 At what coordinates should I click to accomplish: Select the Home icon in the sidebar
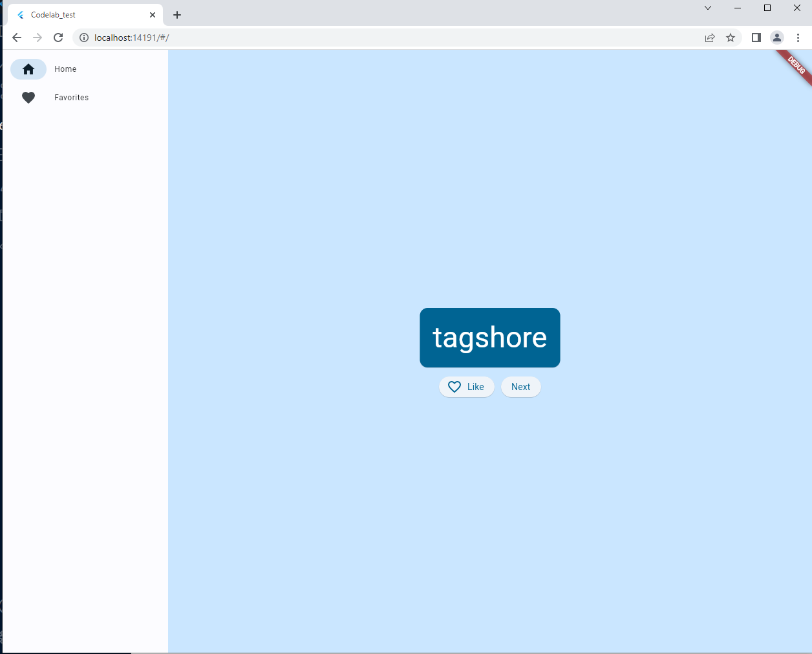pos(28,69)
